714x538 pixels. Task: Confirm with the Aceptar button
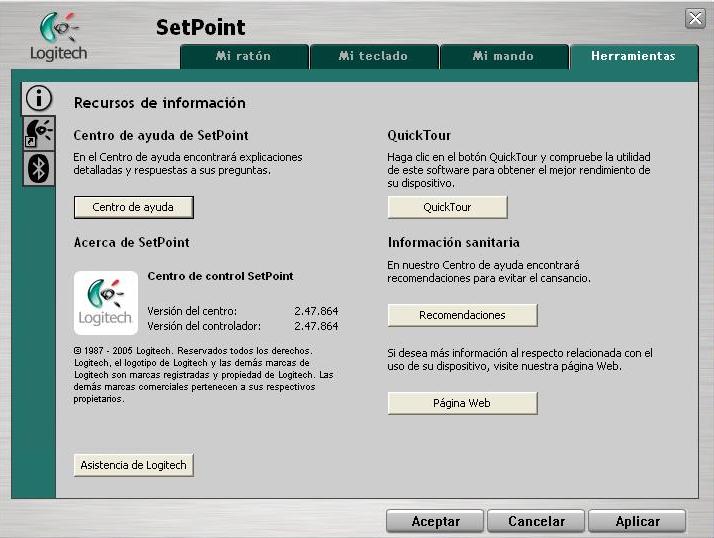[436, 521]
